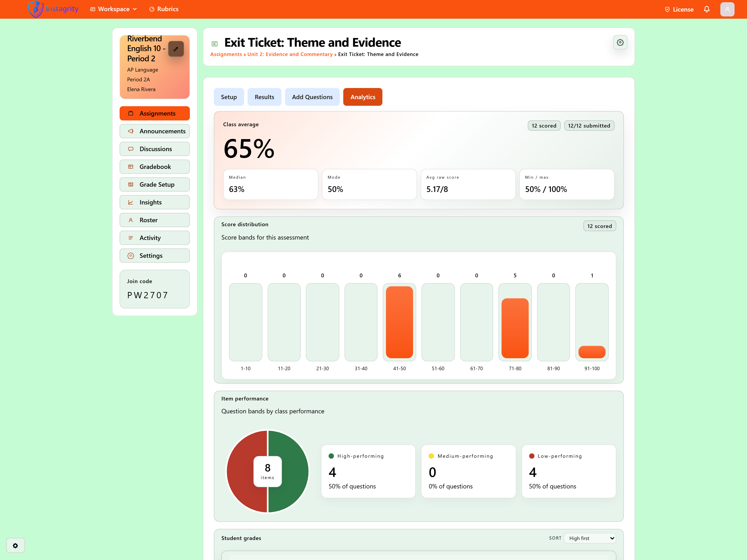Open Insights section
Screen dimensions: 747x560
pos(155,202)
